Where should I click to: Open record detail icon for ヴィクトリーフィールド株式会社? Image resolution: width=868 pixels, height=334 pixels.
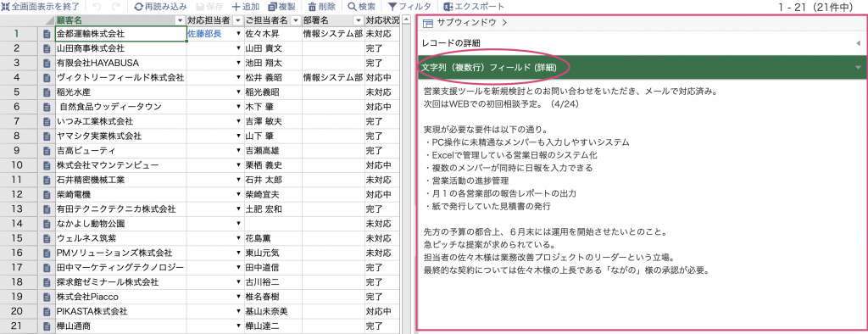click(47, 77)
